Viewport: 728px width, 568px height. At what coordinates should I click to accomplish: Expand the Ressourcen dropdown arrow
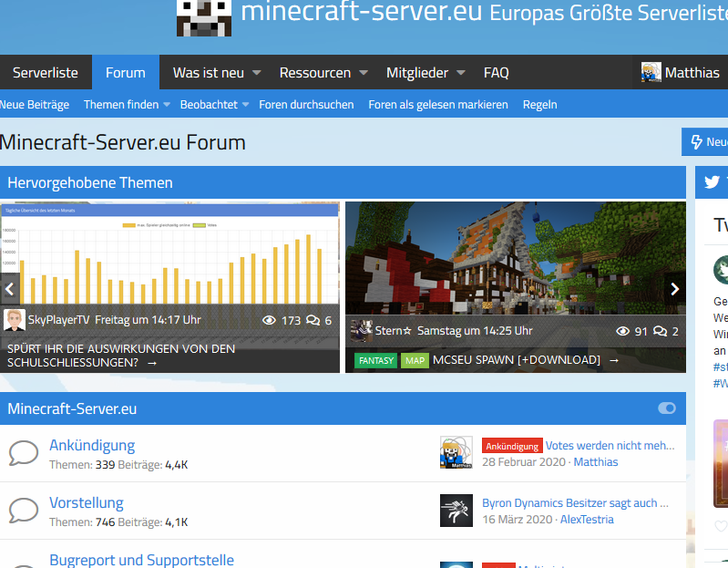point(364,72)
